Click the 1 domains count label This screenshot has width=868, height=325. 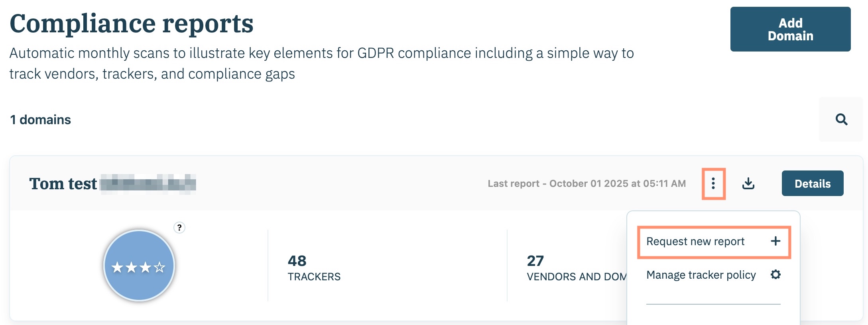coord(40,120)
